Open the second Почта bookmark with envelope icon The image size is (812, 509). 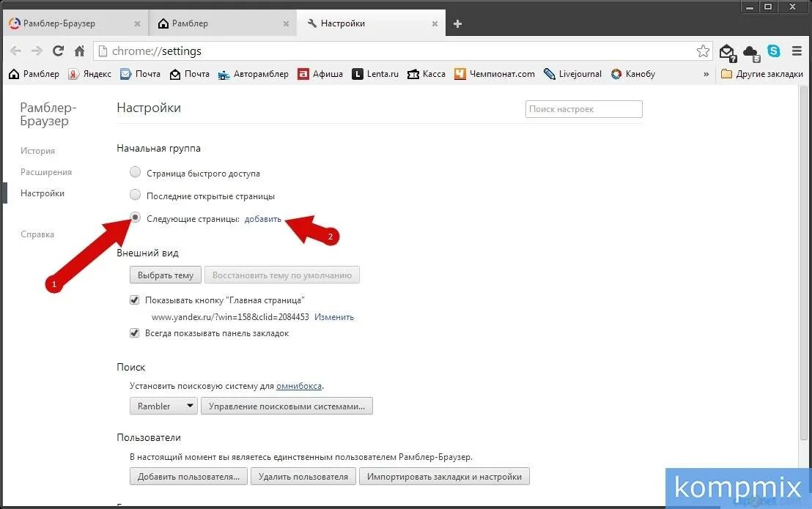point(190,74)
